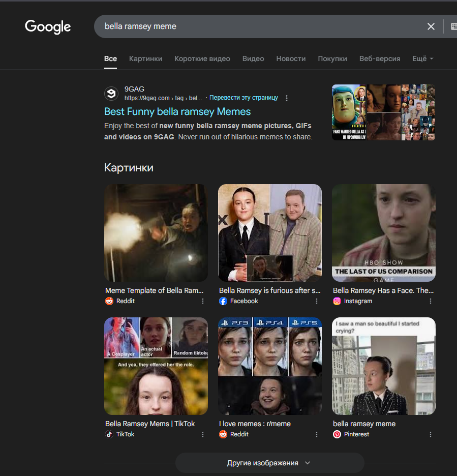Open the Новости tab
Screen dimensions: 457x476
click(x=291, y=58)
